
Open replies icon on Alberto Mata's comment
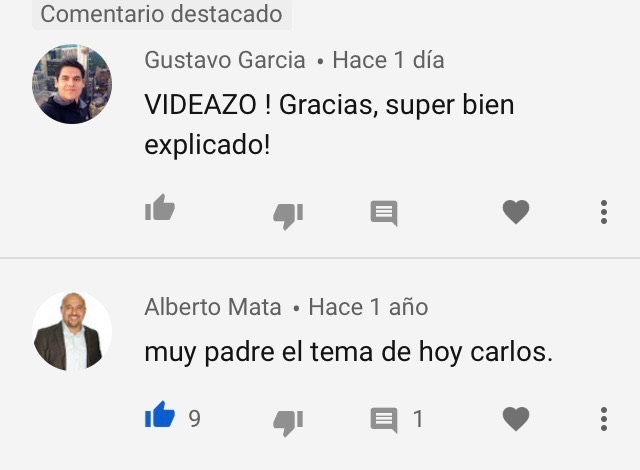(384, 420)
